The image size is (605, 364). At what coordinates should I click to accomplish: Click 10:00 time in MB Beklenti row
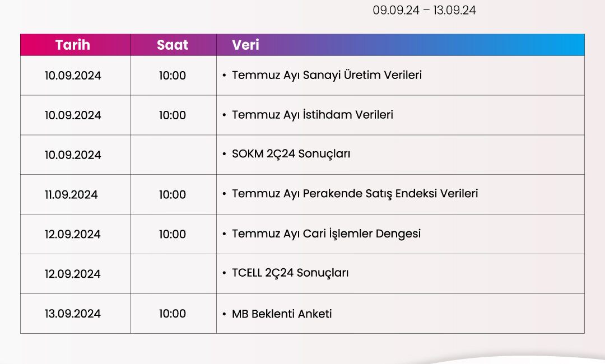click(x=173, y=314)
